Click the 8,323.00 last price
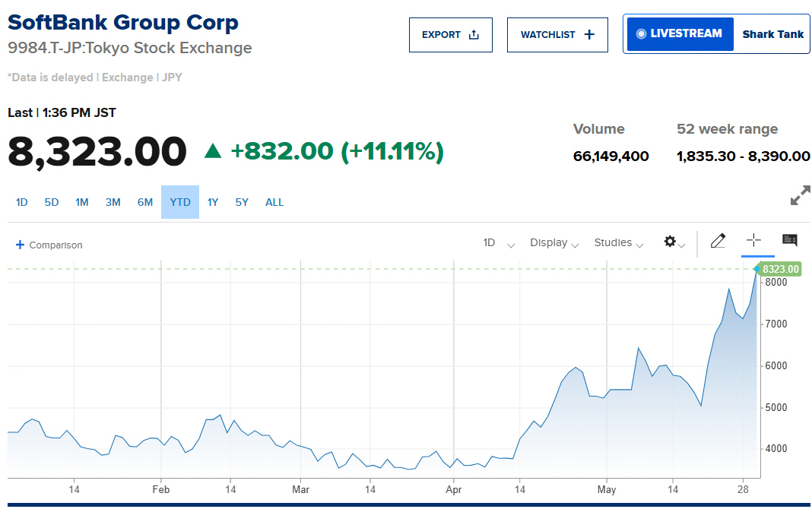This screenshot has height=509, width=812. point(97,152)
